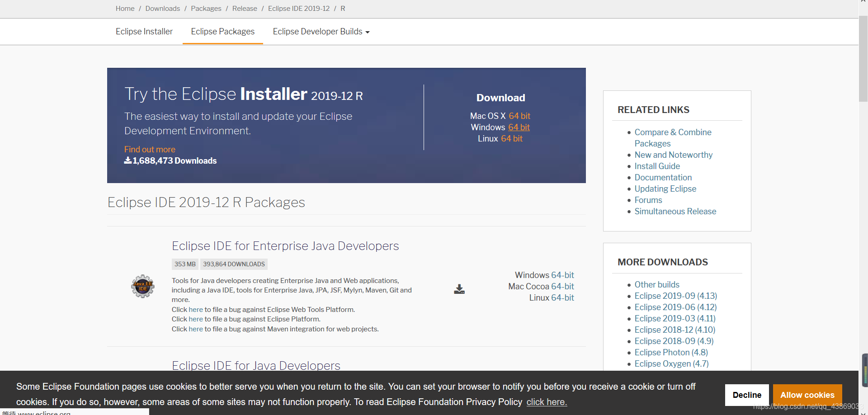Image resolution: width=868 pixels, height=415 pixels.
Task: Click the Allow cookies button
Action: coord(807,395)
